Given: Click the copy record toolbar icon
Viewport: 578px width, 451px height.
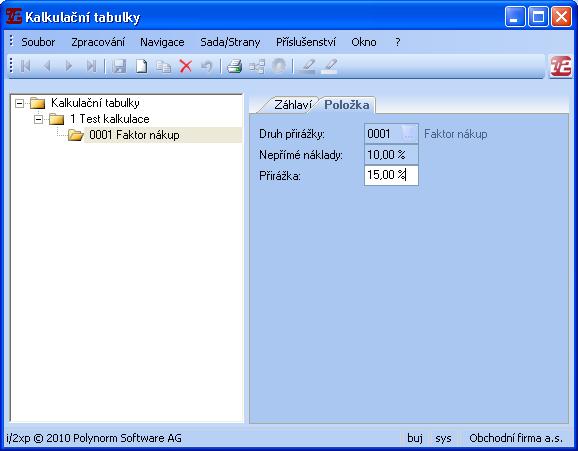Looking at the screenshot, I should pyautogui.click(x=163, y=67).
